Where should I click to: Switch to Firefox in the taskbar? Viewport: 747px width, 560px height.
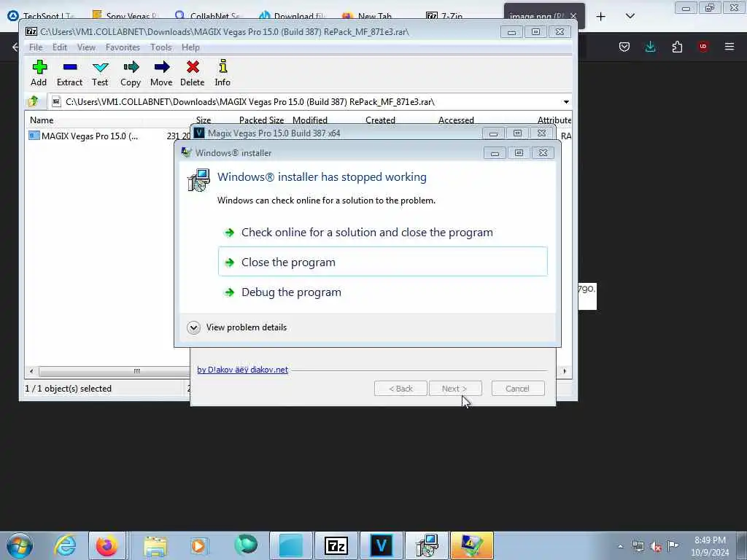pos(107,545)
